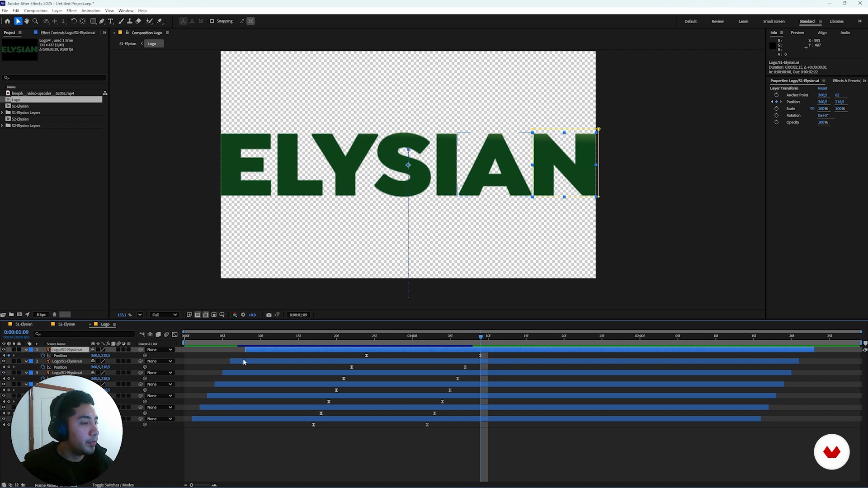This screenshot has height=488, width=868.
Task: Collapse layer 1 properties twirl arrow
Action: [26, 350]
